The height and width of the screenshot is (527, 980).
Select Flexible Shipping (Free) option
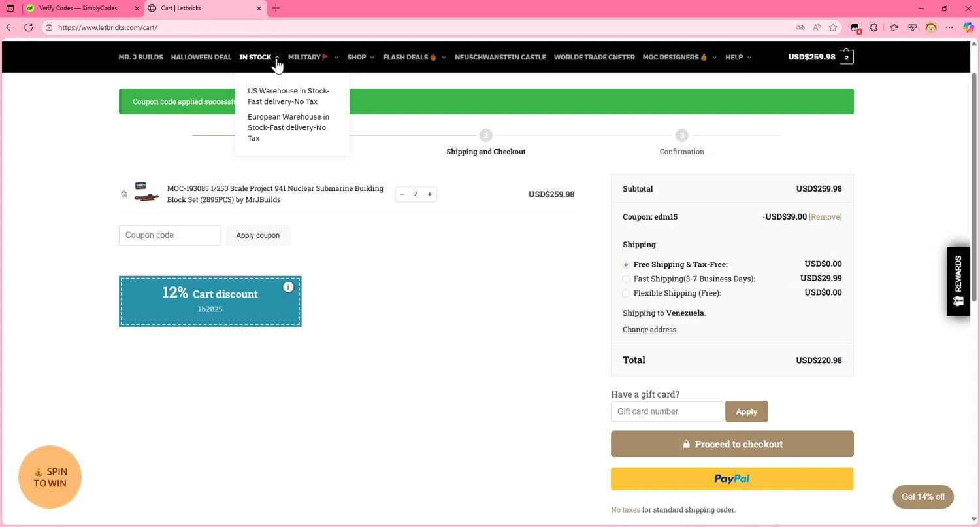point(626,294)
